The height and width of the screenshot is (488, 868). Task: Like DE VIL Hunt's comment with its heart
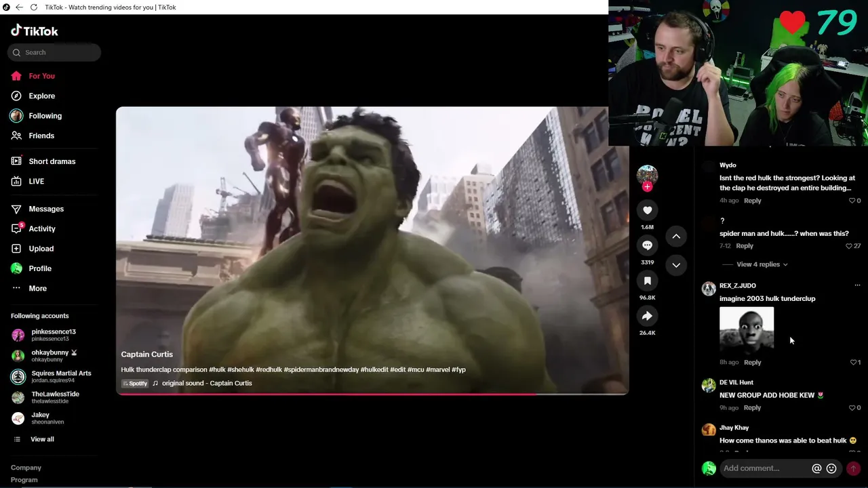click(x=852, y=408)
